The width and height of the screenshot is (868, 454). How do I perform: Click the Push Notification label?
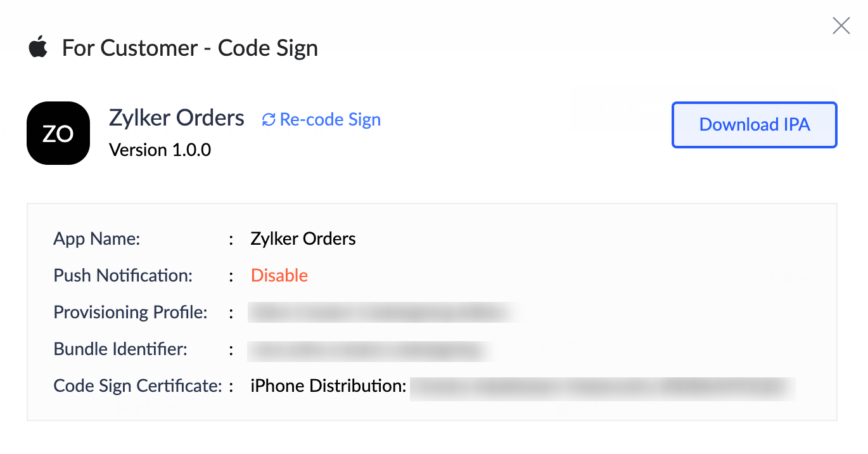[x=123, y=275]
